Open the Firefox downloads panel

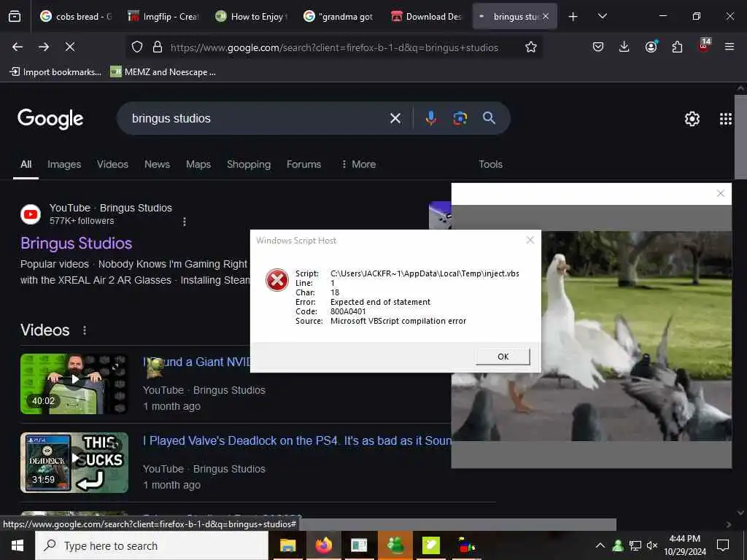(x=624, y=47)
